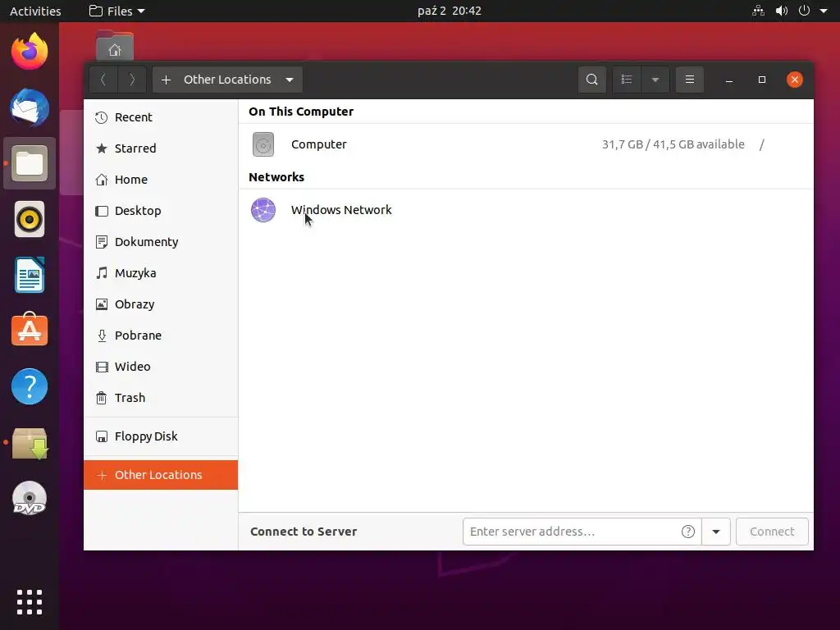Click the Connect button

point(772,532)
